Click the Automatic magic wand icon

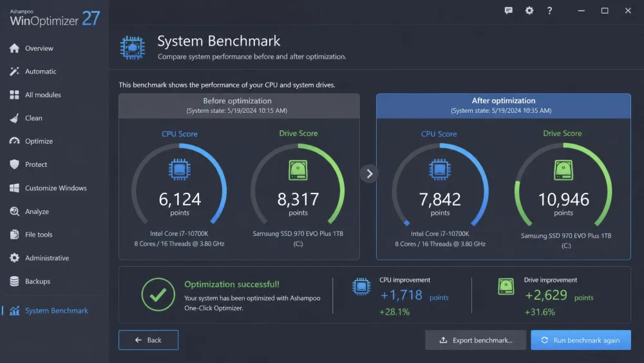(14, 72)
